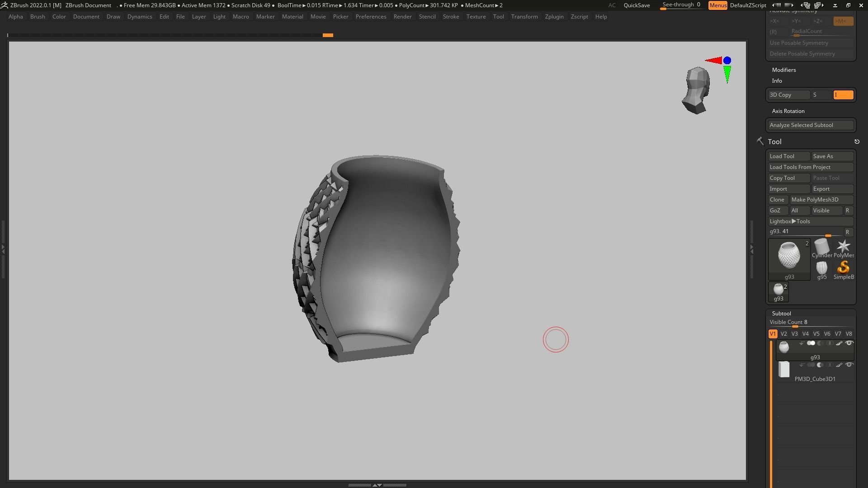This screenshot has height=488, width=868.
Task: Click the next UI configuration icon
Action: 818,5
